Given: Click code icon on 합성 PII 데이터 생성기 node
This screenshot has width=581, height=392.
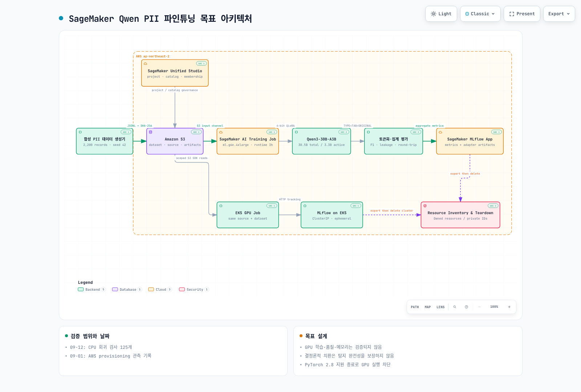Looking at the screenshot, I should (80, 132).
